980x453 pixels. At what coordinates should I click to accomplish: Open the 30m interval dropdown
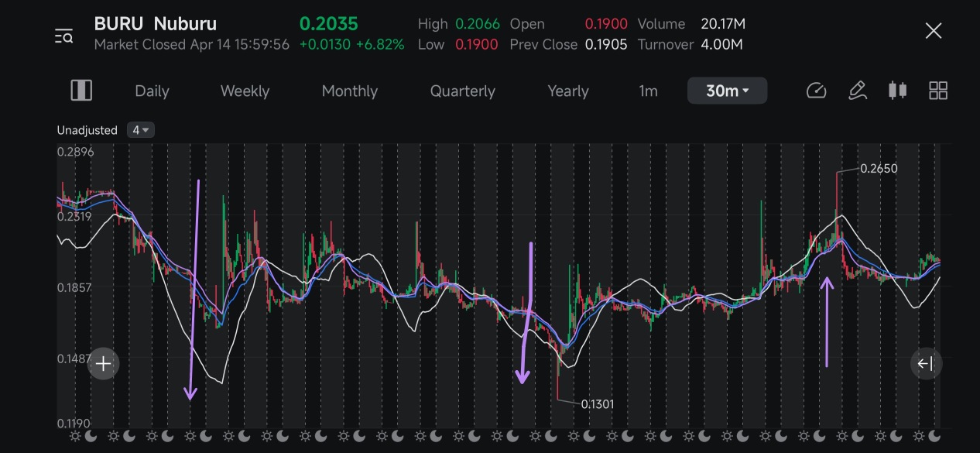tap(728, 91)
